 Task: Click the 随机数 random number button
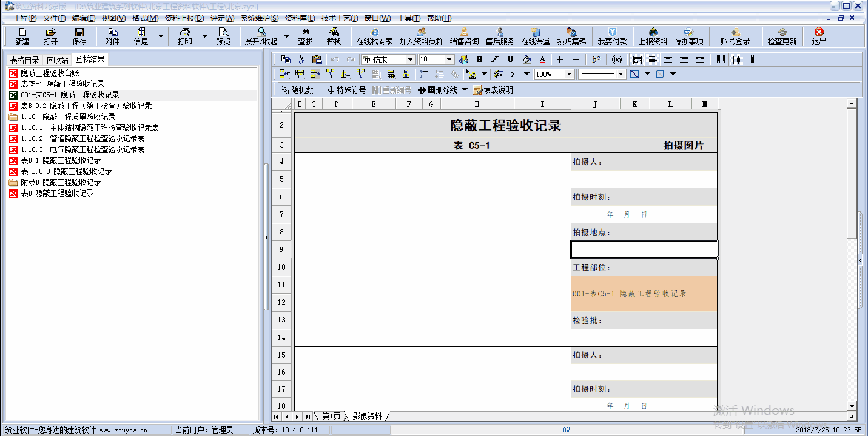point(297,90)
